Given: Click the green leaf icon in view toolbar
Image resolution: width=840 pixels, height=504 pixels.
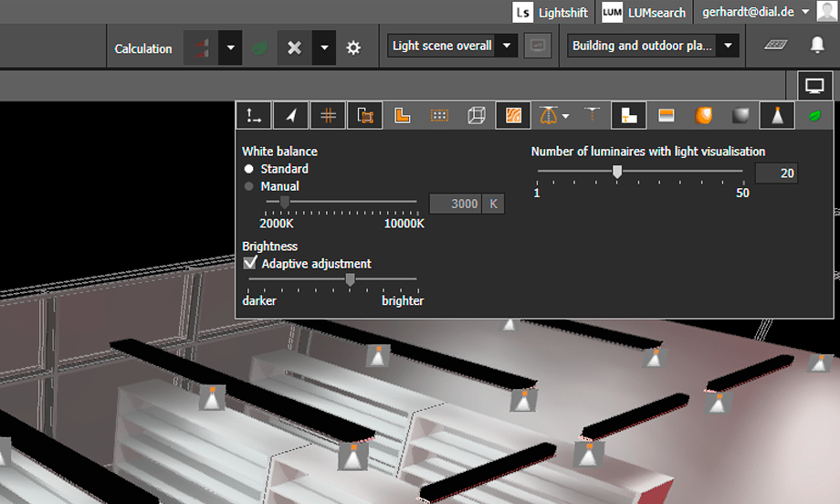Looking at the screenshot, I should click(814, 116).
